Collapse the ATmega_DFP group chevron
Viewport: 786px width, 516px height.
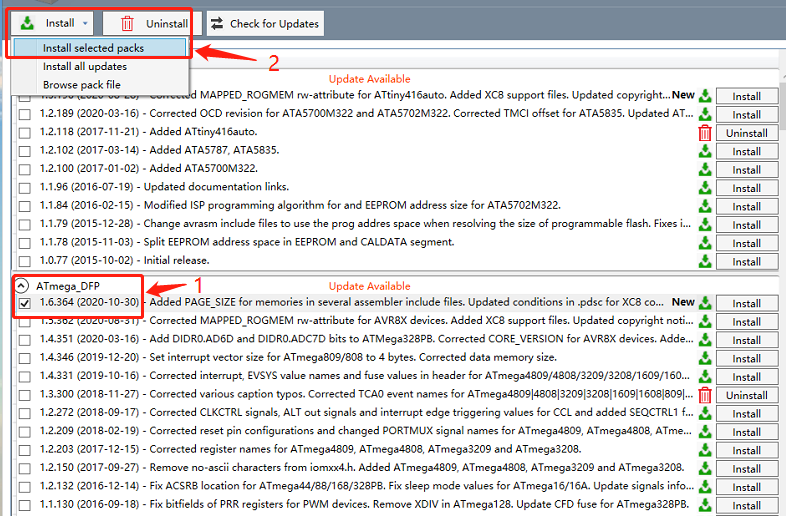[x=21, y=286]
